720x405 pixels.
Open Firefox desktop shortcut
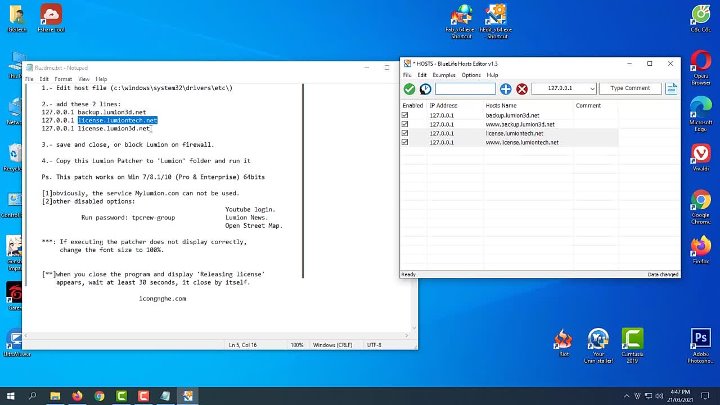[x=701, y=249]
